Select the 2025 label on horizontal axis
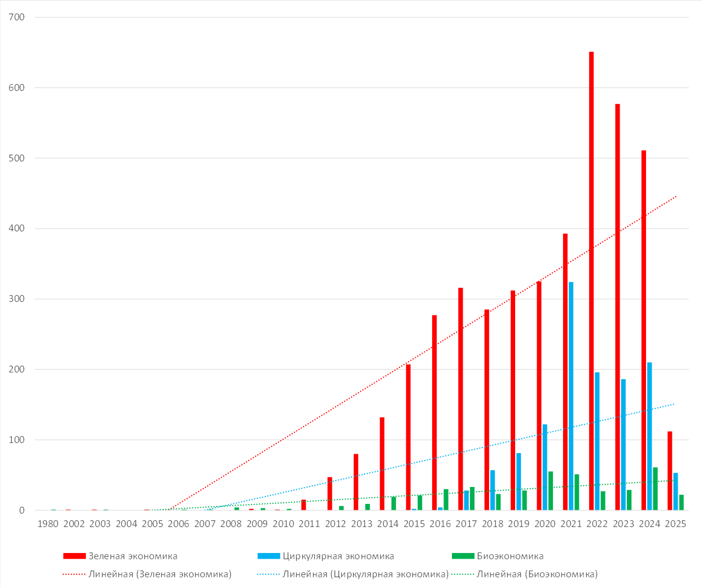Image resolution: width=703 pixels, height=588 pixels. tap(675, 524)
